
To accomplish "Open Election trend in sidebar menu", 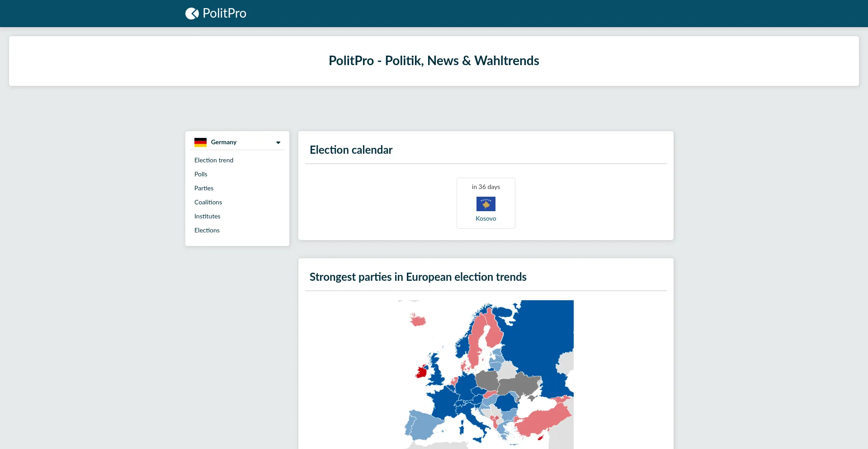I will pos(214,160).
